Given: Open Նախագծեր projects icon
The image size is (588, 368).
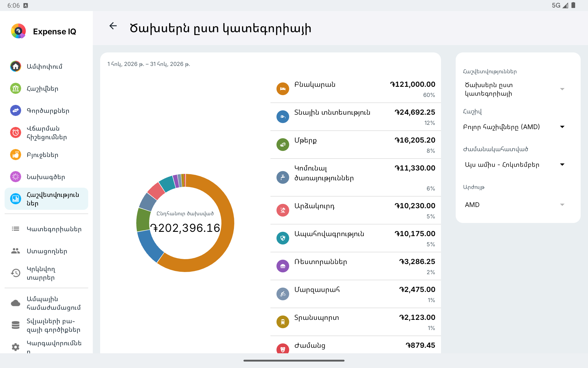Looking at the screenshot, I should click(x=16, y=177).
